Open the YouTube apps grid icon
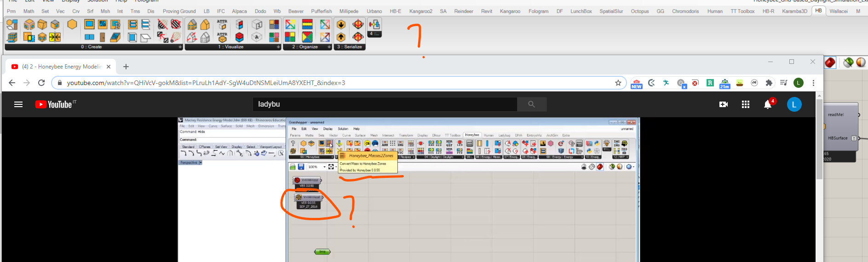This screenshot has width=868, height=262. [746, 104]
